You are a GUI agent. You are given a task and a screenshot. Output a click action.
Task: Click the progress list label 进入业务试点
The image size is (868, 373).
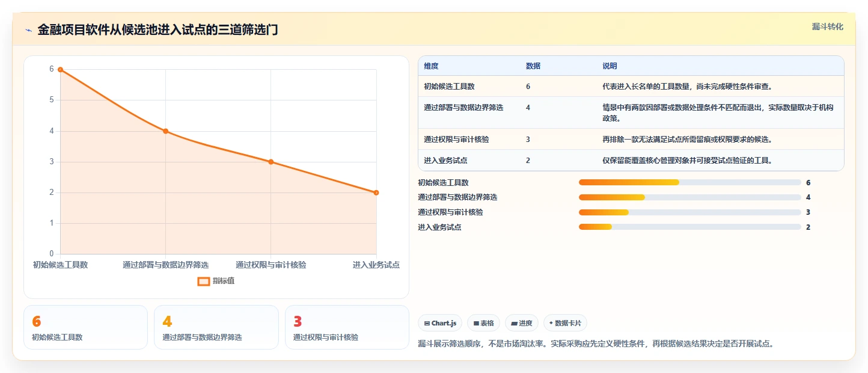[x=439, y=227]
